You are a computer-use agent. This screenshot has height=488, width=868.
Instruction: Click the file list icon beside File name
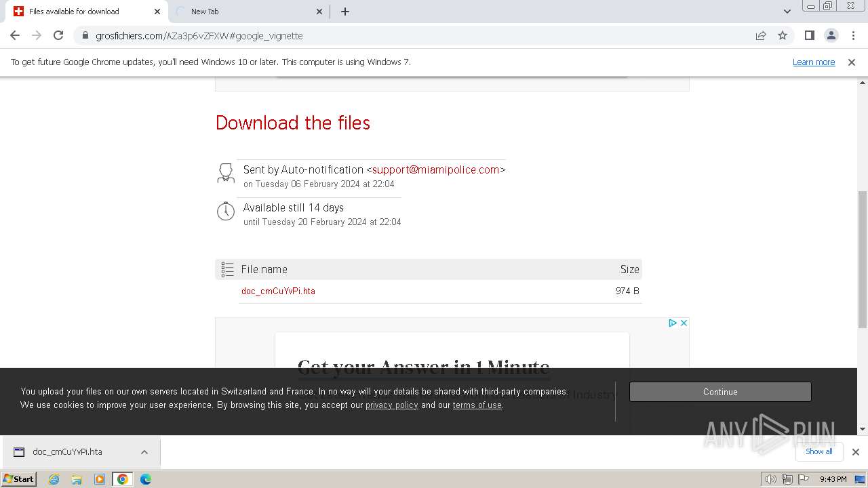pos(227,269)
